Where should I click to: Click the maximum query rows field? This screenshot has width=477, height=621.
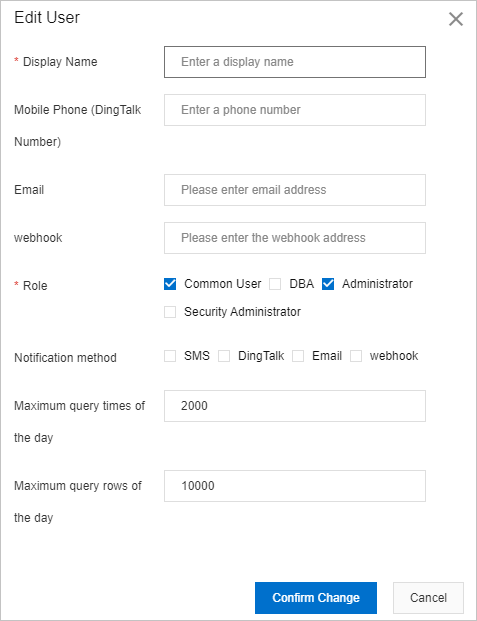[295, 486]
